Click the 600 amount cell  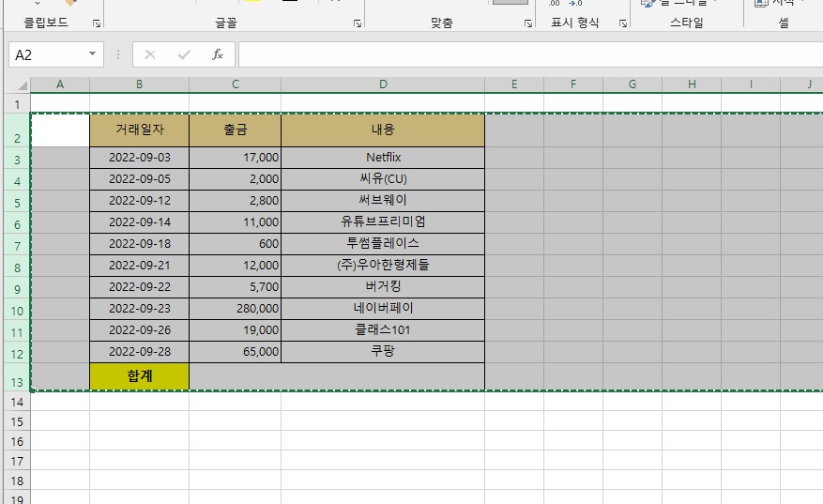click(236, 244)
